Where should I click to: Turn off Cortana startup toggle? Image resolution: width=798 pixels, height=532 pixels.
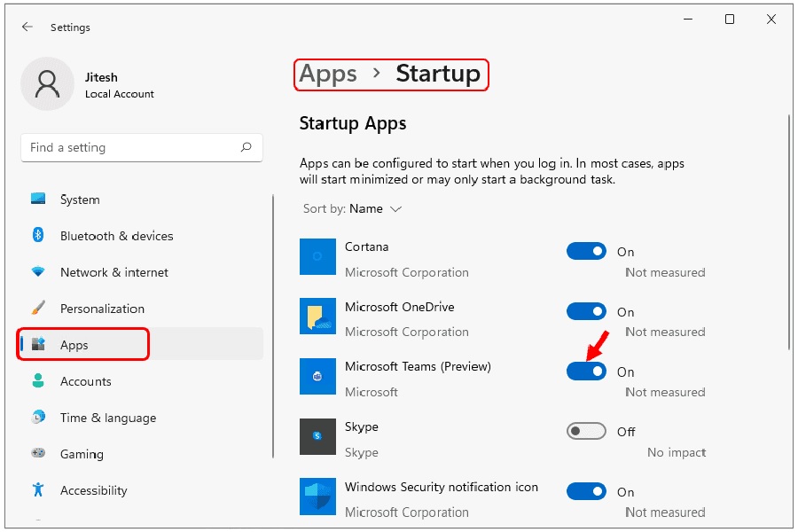click(586, 252)
